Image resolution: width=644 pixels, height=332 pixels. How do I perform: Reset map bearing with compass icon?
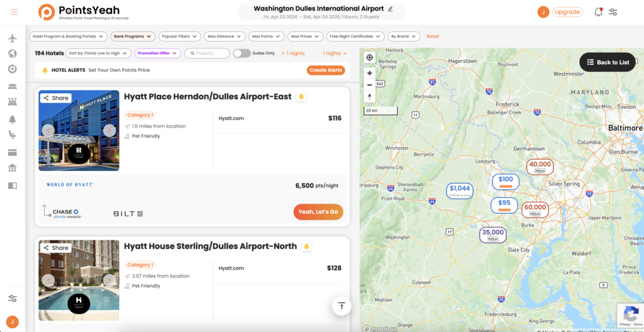click(x=370, y=97)
